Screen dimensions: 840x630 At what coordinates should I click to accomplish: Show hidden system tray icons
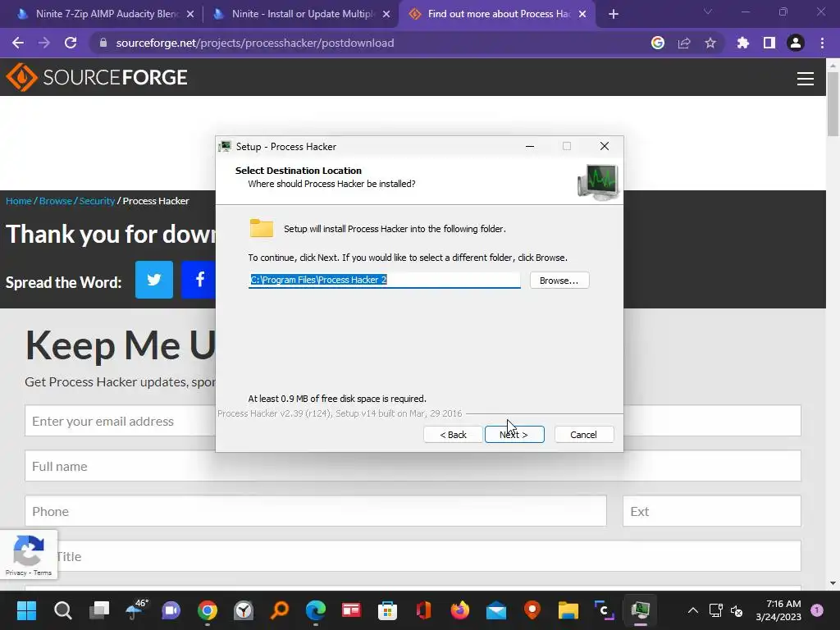click(x=692, y=610)
